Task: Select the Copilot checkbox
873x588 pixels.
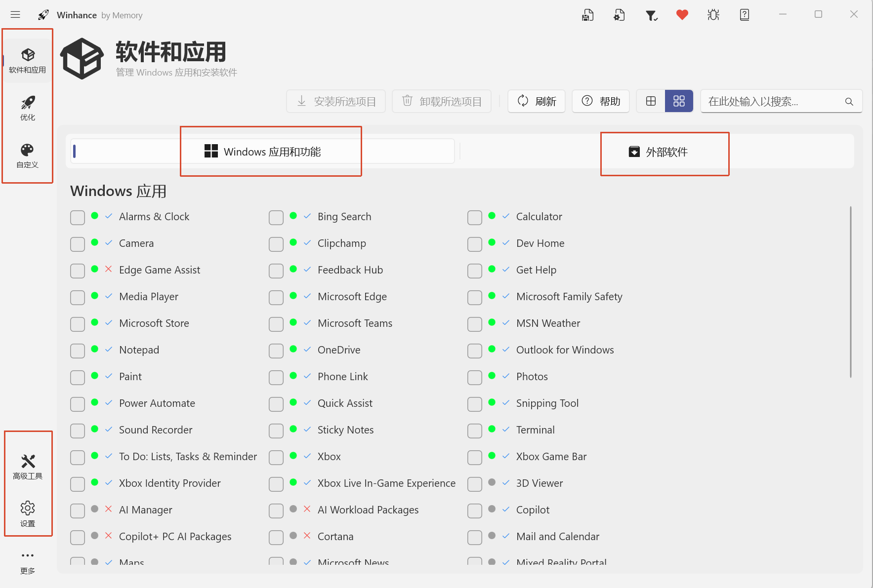Action: tap(475, 510)
